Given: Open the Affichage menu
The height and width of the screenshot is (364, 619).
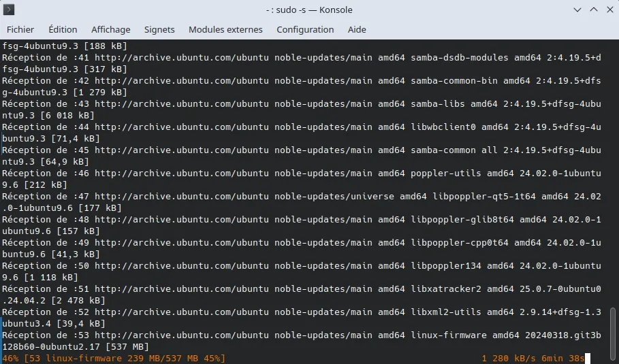Looking at the screenshot, I should (x=110, y=30).
